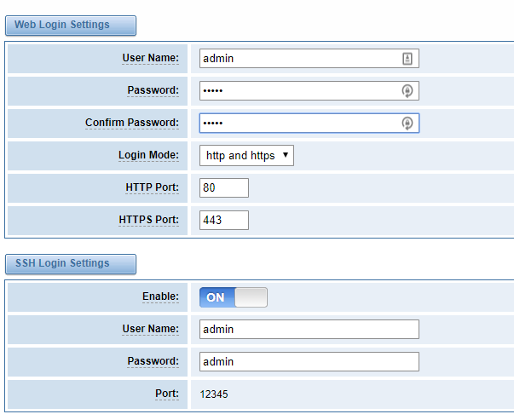Click the HTTP Port label
Image resolution: width=514 pixels, height=420 pixels.
152,187
